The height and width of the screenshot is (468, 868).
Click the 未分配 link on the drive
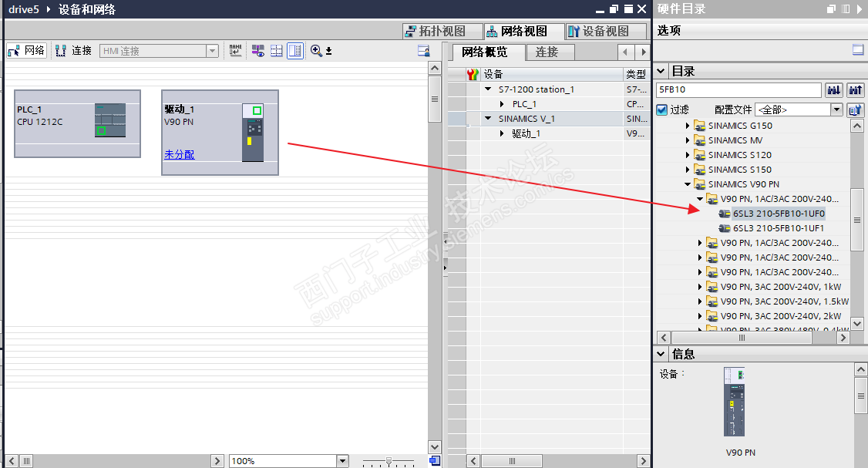pyautogui.click(x=180, y=154)
